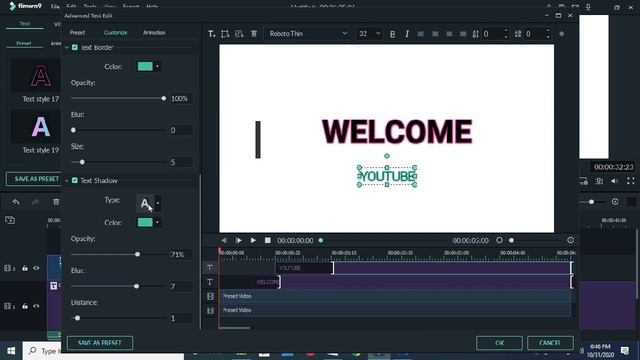The height and width of the screenshot is (360, 640).
Task: Select the highlighted align left icon
Action: coord(421,34)
